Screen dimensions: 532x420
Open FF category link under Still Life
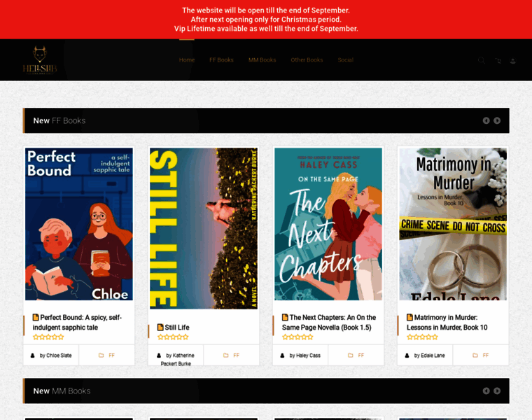tap(237, 355)
